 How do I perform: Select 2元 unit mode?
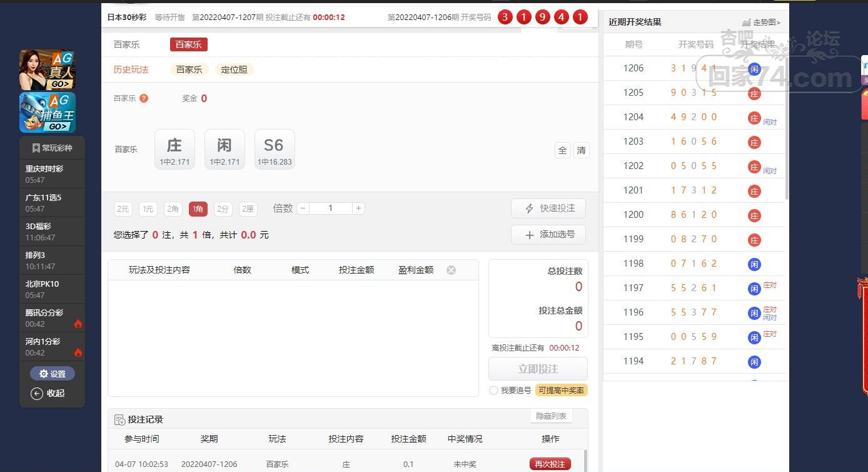pos(123,209)
